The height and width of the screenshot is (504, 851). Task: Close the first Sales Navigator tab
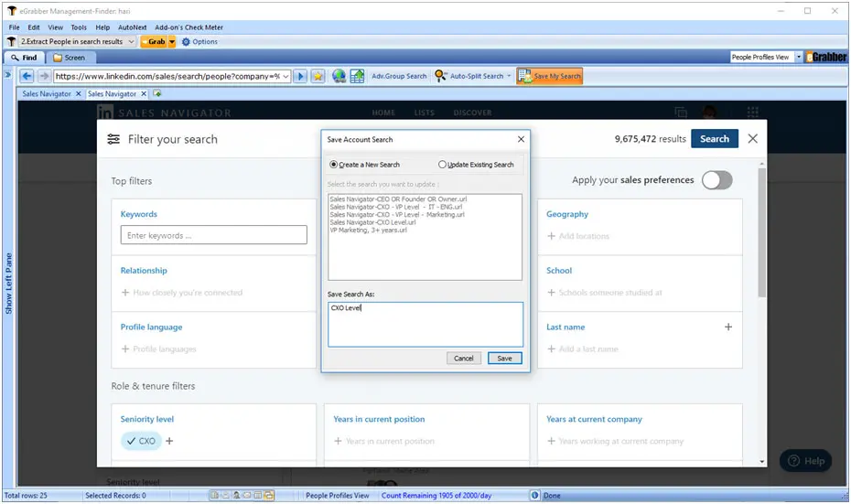78,94
